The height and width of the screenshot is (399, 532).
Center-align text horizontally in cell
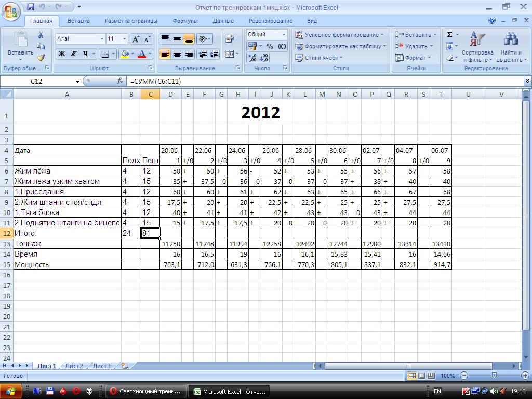click(177, 54)
